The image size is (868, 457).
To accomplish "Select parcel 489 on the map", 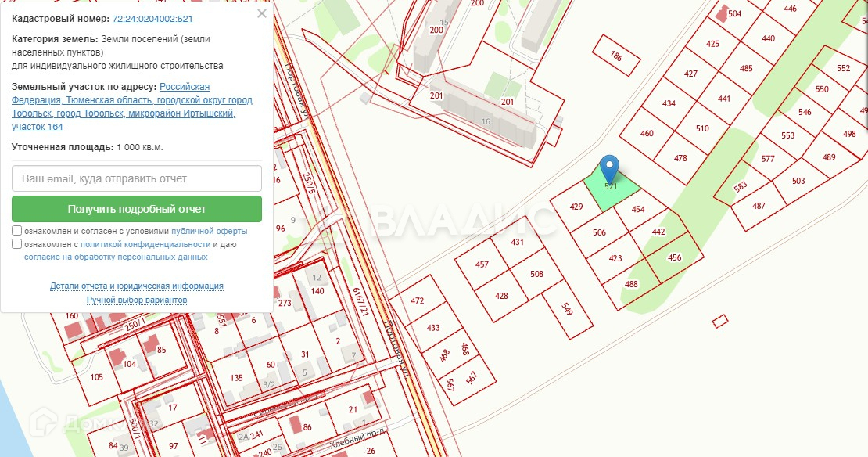I will click(829, 157).
